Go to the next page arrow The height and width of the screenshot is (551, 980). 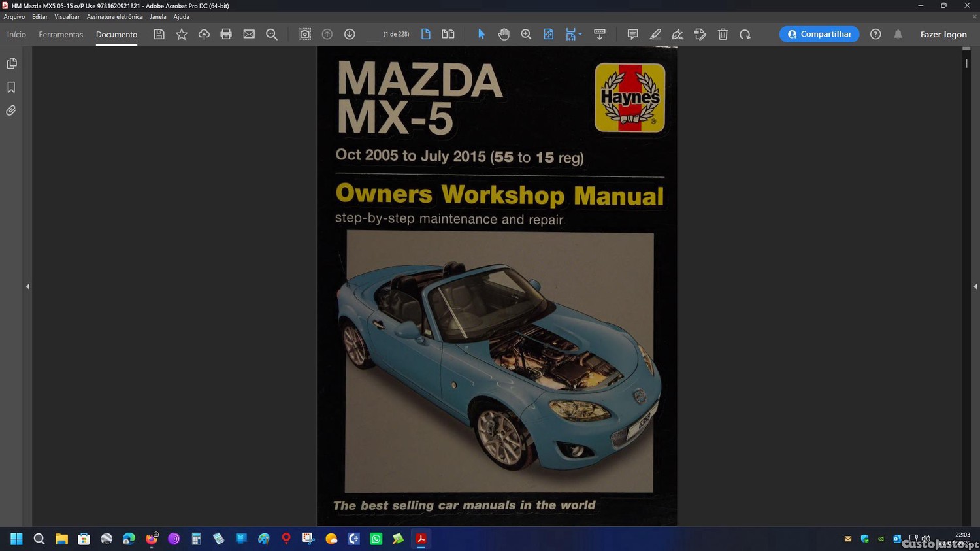point(350,34)
